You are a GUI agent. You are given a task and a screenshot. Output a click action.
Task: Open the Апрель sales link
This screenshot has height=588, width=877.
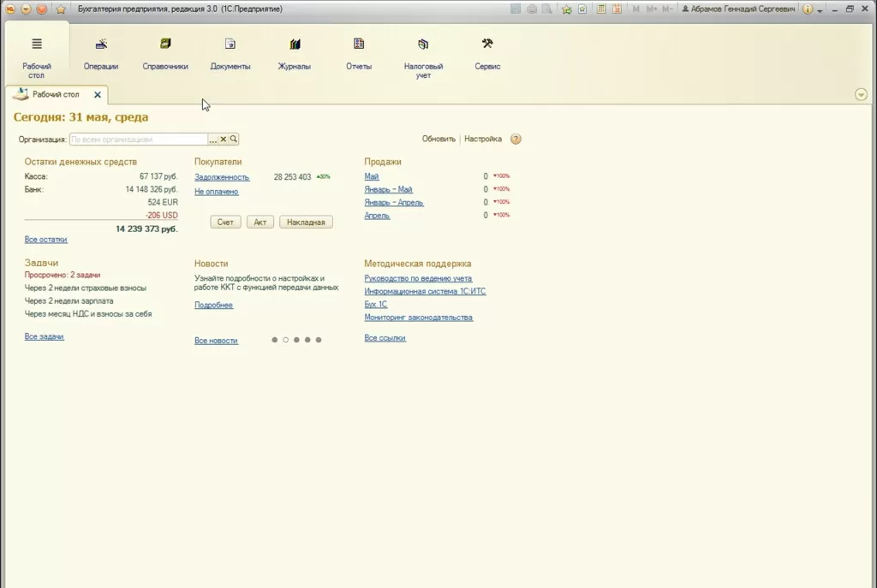pyautogui.click(x=377, y=216)
